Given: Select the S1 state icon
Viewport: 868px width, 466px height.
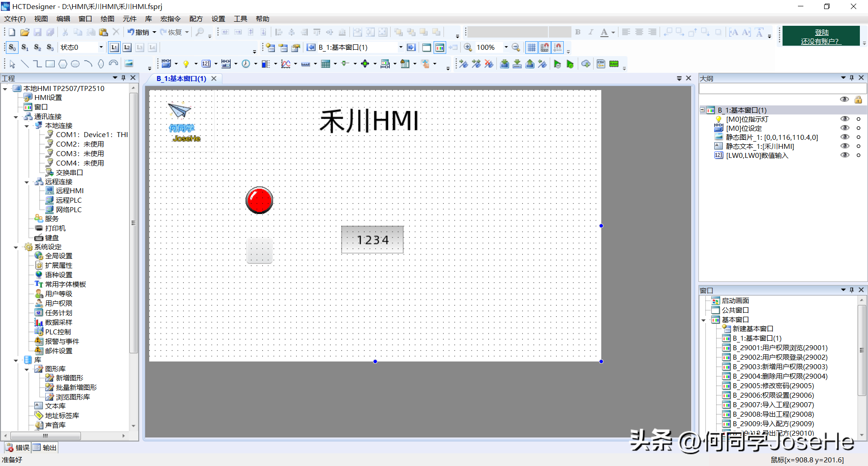Looking at the screenshot, I should tap(25, 48).
